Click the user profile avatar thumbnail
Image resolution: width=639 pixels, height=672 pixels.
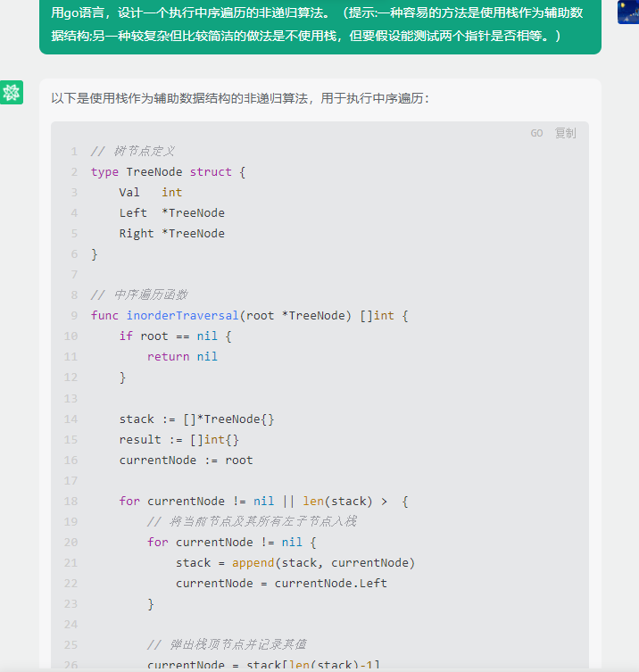(628, 12)
